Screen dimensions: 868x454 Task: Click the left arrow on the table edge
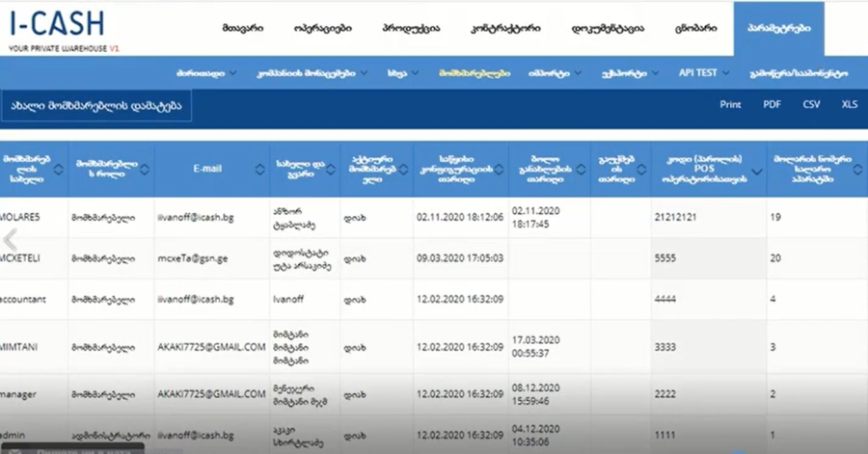coord(11,239)
